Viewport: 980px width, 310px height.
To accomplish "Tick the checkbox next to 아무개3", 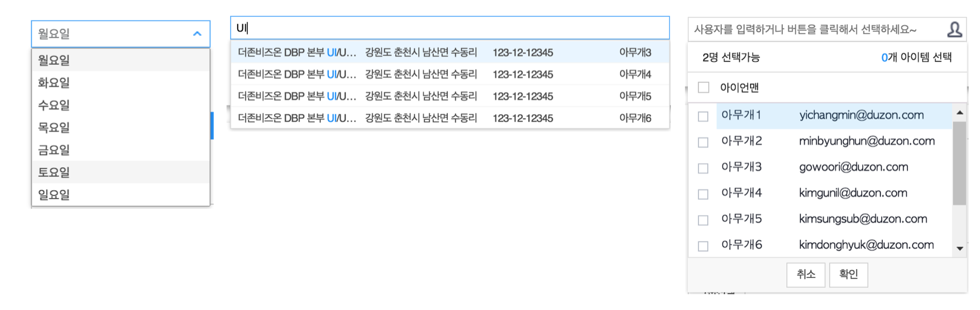I will (x=703, y=168).
